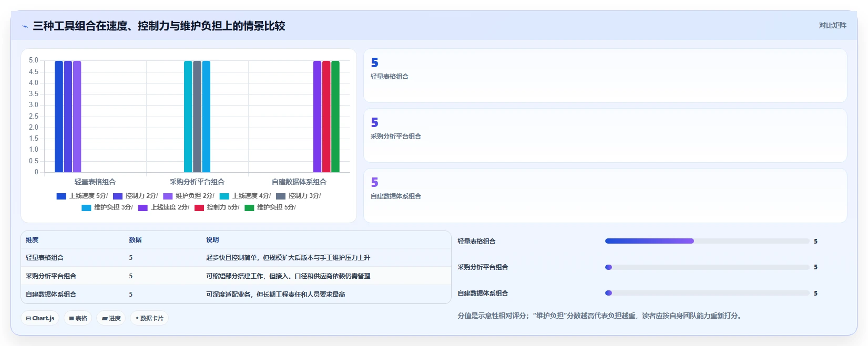Screen dimensions: 868x346
Task: Click the green bar in the chart
Action: pos(335,117)
